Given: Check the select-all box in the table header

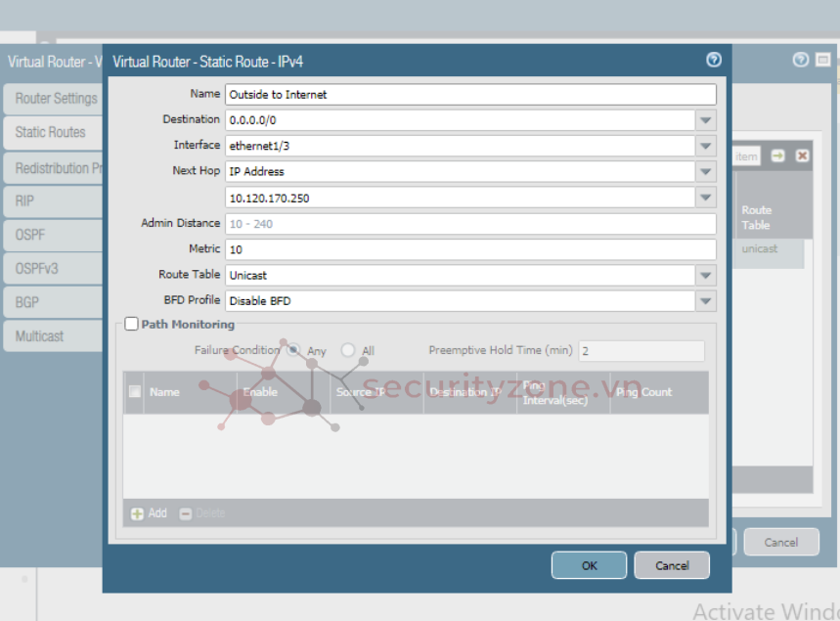Looking at the screenshot, I should tap(135, 392).
